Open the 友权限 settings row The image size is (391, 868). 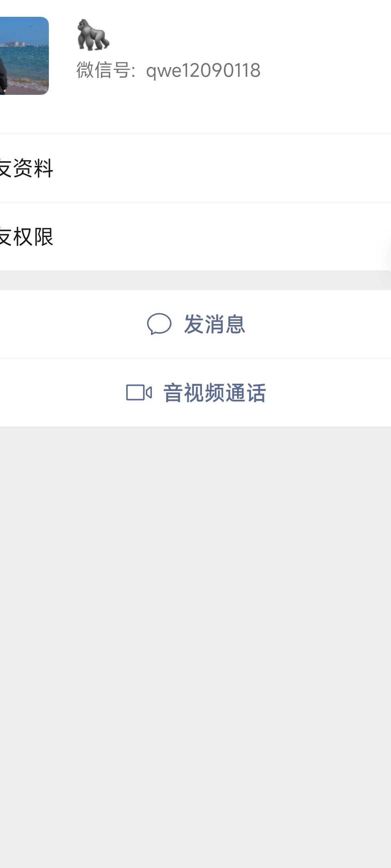195,237
